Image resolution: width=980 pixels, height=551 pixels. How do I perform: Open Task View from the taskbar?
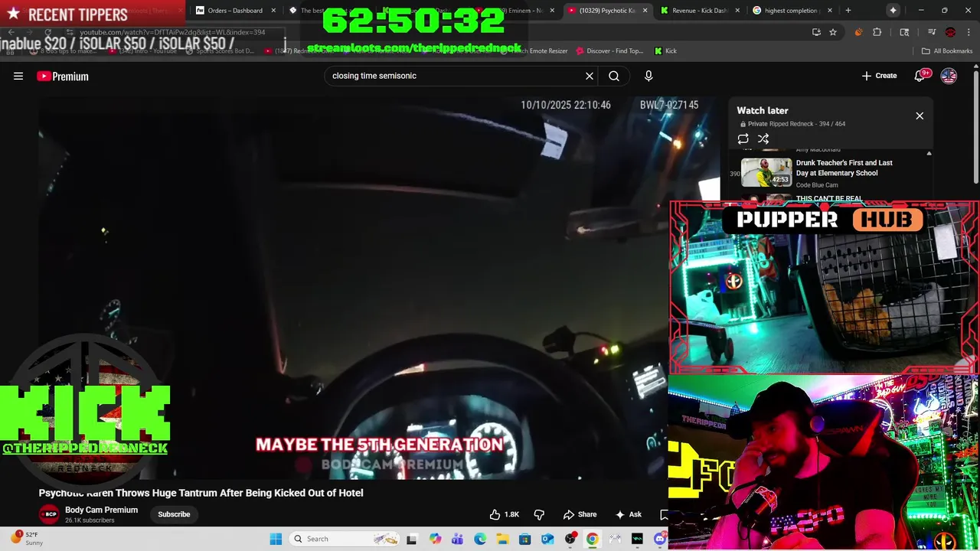411,539
